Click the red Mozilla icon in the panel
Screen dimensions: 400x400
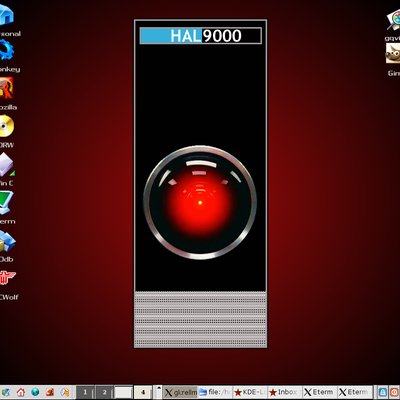click(x=50, y=392)
